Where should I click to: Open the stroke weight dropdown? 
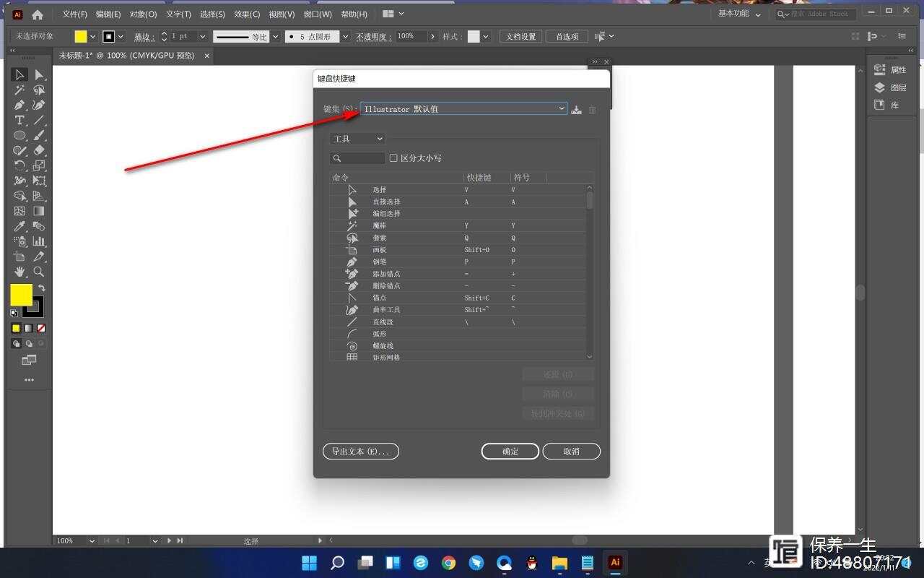click(x=202, y=36)
